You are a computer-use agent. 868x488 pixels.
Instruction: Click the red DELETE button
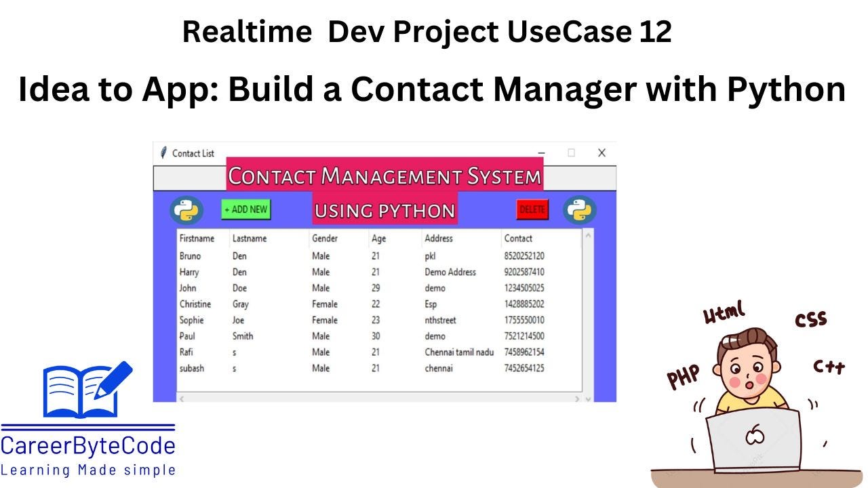532,209
